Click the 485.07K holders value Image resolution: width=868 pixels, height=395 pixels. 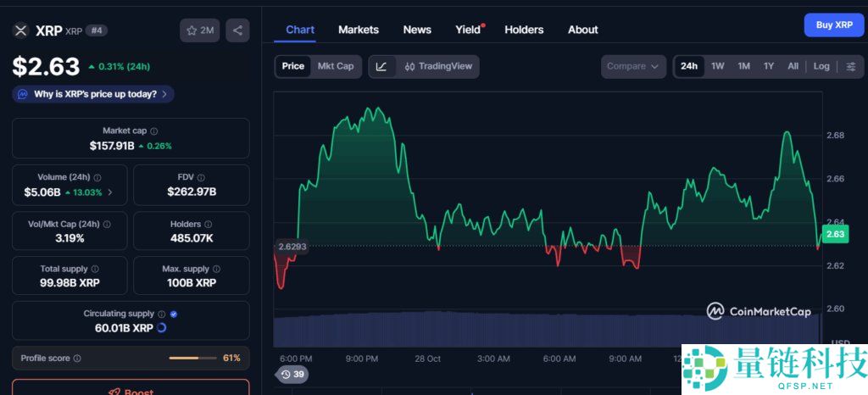192,238
